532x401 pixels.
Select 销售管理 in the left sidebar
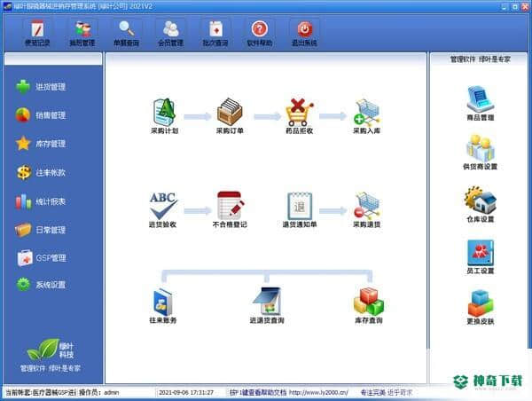pyautogui.click(x=41, y=115)
